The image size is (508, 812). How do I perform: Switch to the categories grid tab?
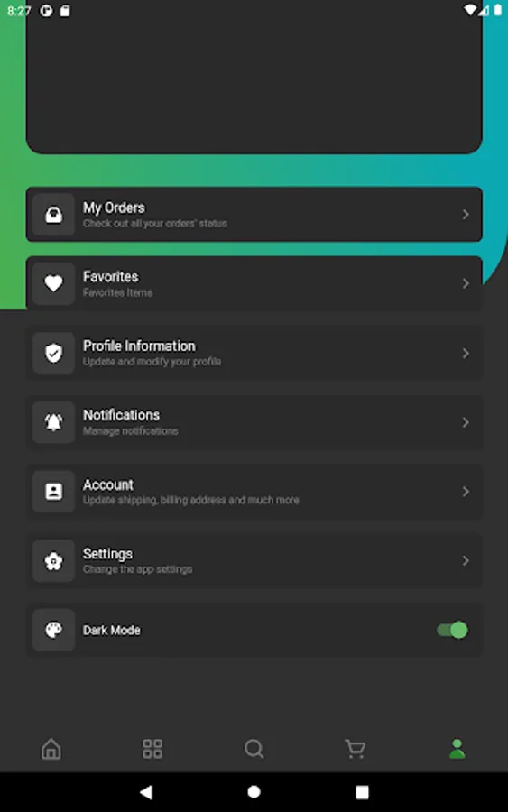[152, 749]
